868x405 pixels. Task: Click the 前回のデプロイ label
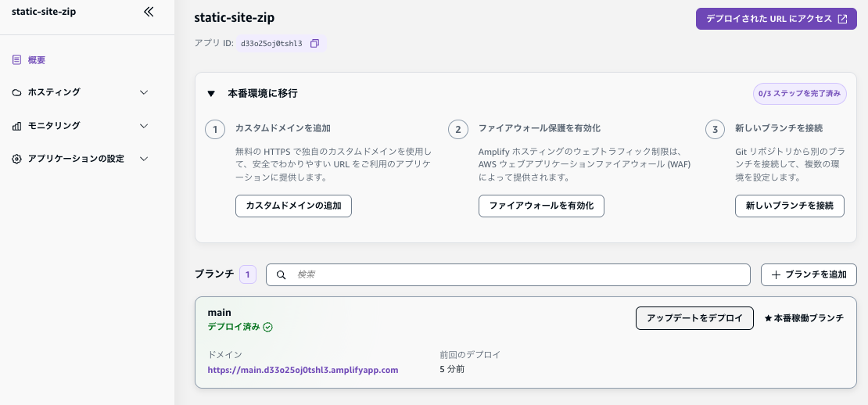(469, 355)
